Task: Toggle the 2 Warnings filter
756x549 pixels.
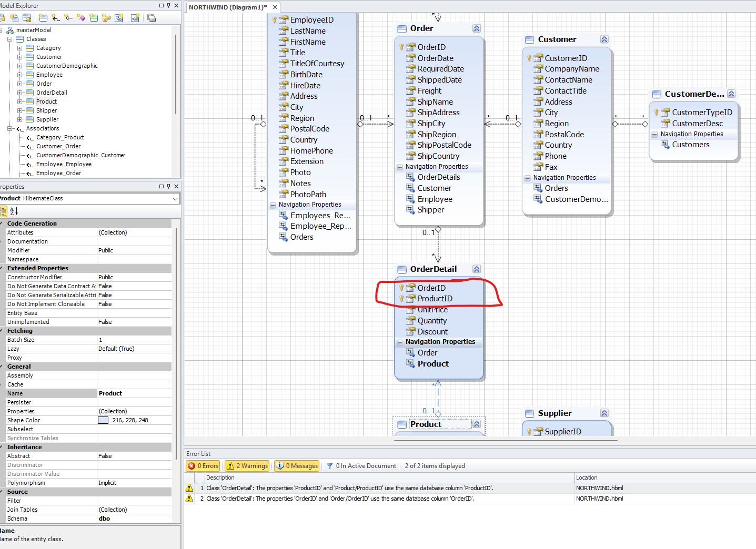Action: tap(247, 466)
